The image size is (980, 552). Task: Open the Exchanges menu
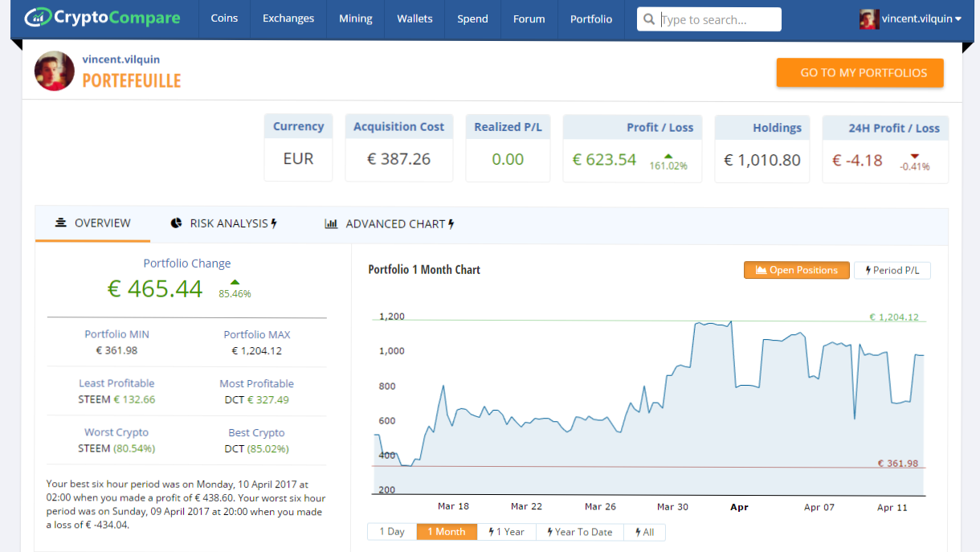pyautogui.click(x=288, y=19)
